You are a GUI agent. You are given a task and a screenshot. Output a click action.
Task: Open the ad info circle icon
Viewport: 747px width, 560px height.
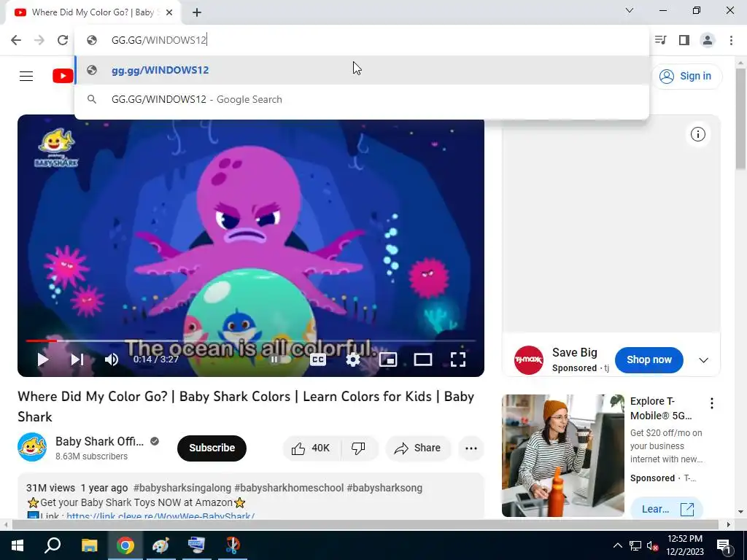click(x=698, y=135)
